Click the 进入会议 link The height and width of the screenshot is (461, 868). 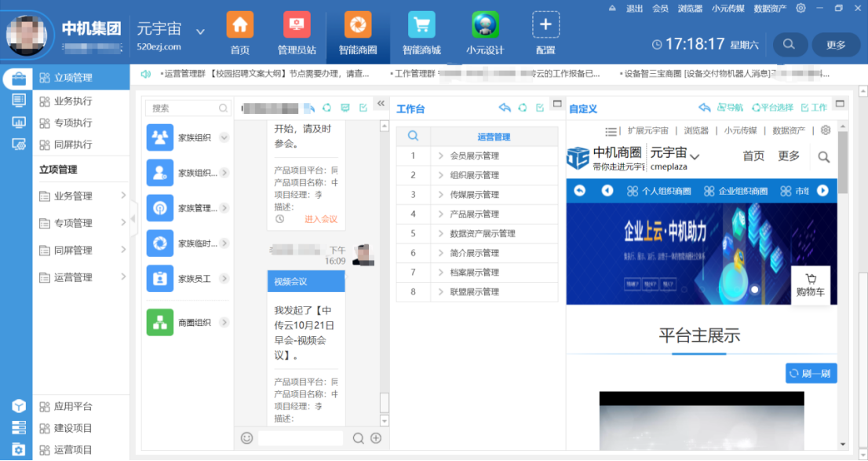pos(320,219)
